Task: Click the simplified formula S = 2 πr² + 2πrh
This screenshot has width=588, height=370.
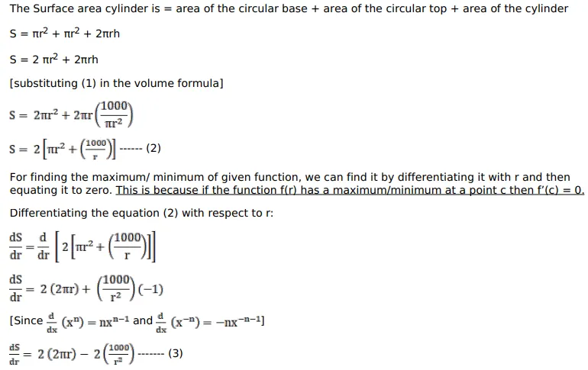Action: click(54, 59)
